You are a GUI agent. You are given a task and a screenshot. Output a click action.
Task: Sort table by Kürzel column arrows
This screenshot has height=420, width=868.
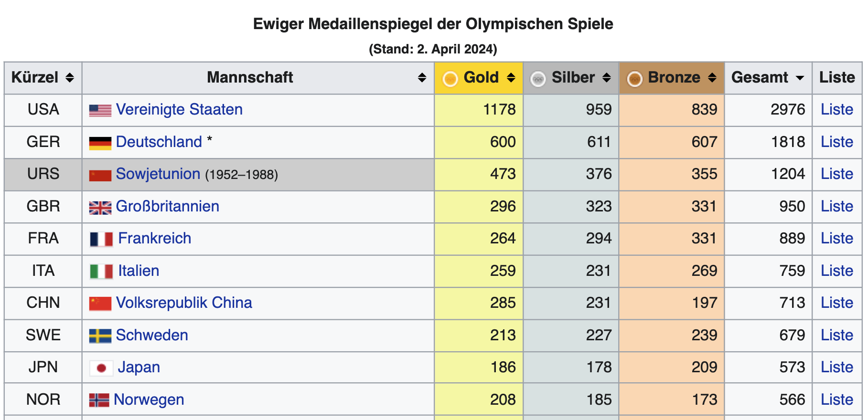tap(70, 78)
